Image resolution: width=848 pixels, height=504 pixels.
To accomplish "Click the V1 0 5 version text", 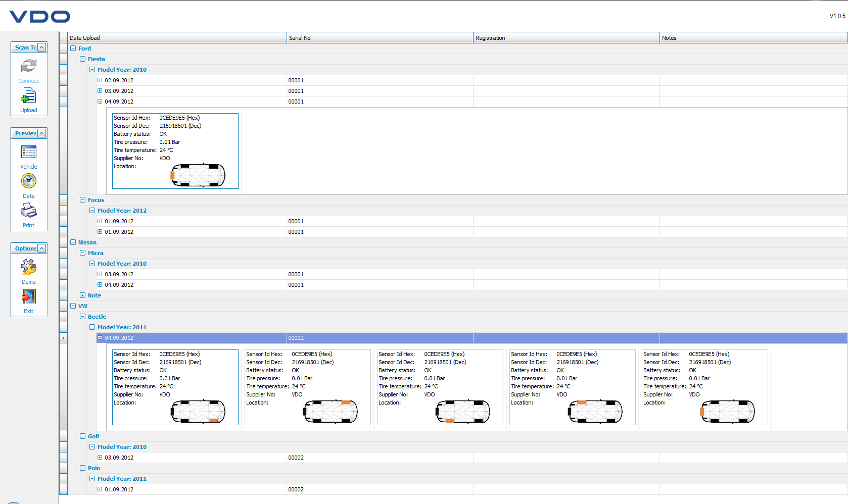I will point(837,16).
